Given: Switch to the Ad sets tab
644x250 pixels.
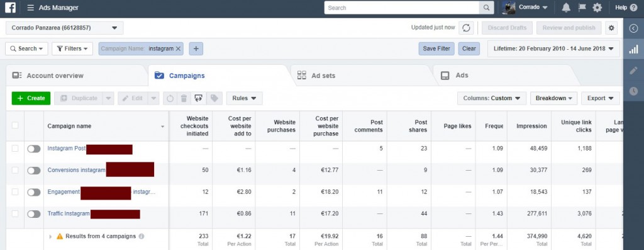Looking at the screenshot, I should point(316,76).
